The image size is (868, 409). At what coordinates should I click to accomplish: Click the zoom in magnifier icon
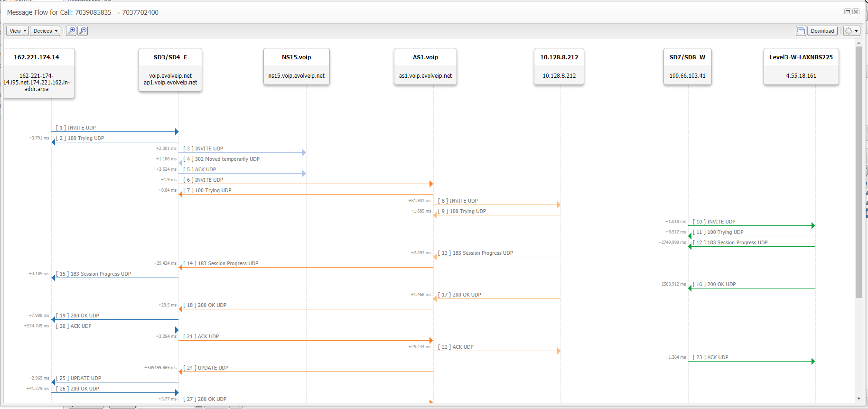tap(71, 31)
